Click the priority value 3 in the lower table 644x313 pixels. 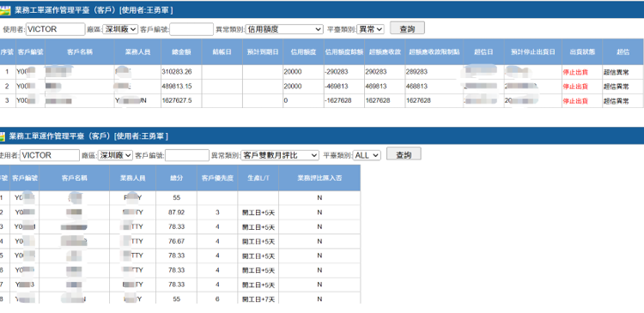[x=217, y=213]
